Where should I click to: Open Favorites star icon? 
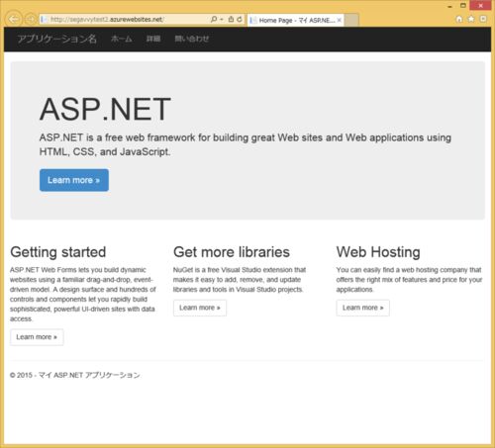click(471, 19)
